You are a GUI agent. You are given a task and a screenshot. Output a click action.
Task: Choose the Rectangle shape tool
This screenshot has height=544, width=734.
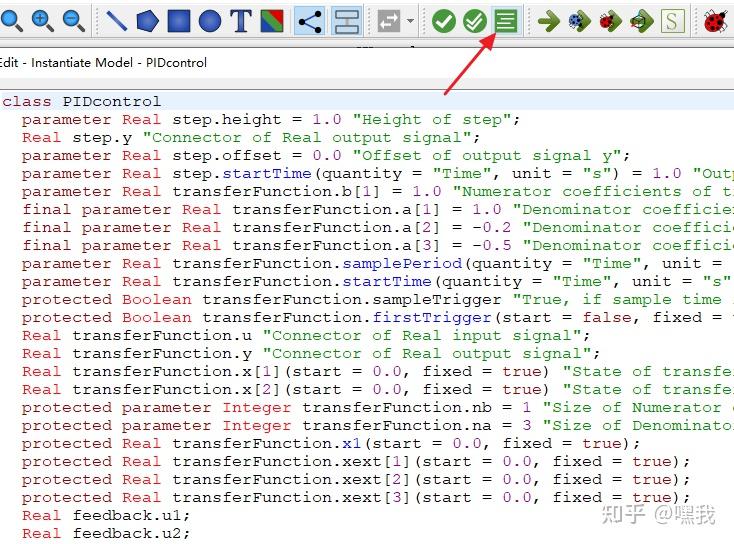[179, 21]
